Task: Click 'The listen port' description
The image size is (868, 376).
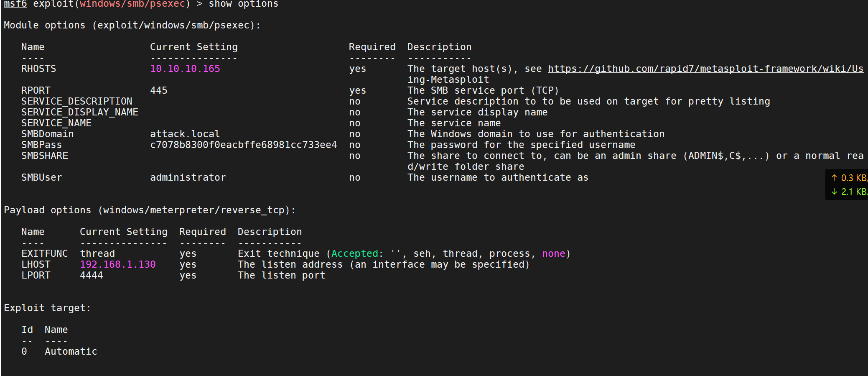Action: pyautogui.click(x=282, y=275)
